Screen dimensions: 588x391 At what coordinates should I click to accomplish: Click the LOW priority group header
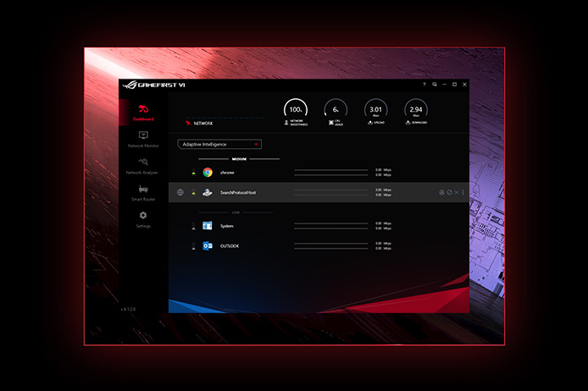(236, 212)
